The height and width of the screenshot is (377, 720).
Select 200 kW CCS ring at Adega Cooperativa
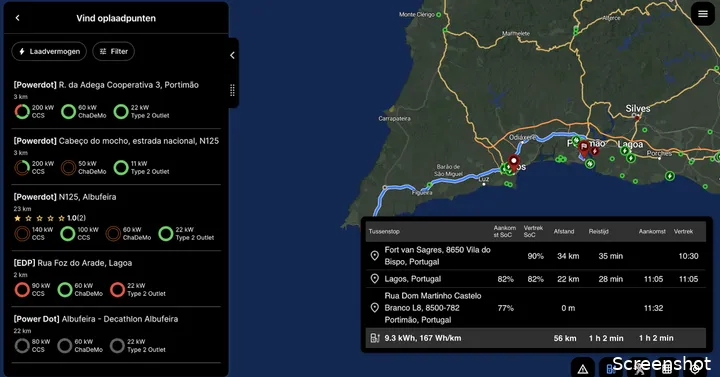[22, 112]
